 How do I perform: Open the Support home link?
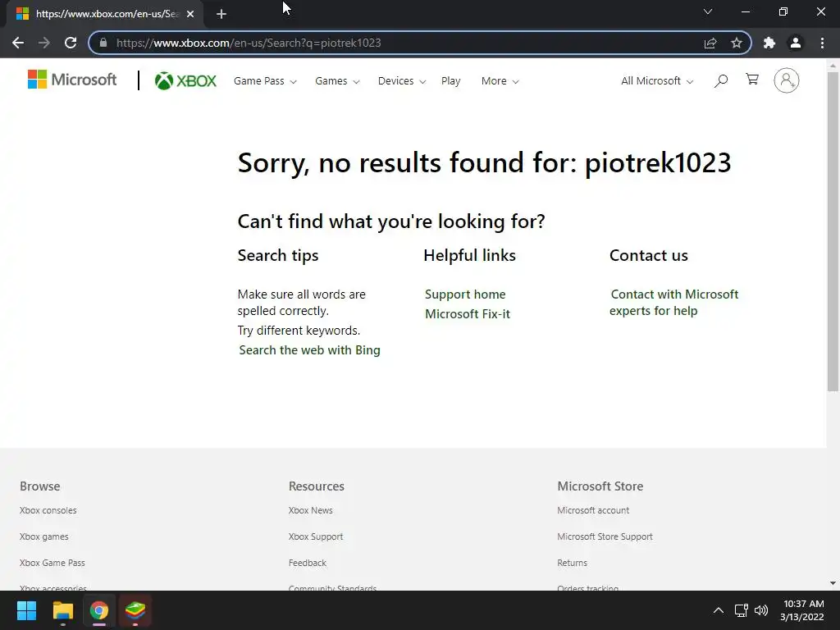pos(465,294)
